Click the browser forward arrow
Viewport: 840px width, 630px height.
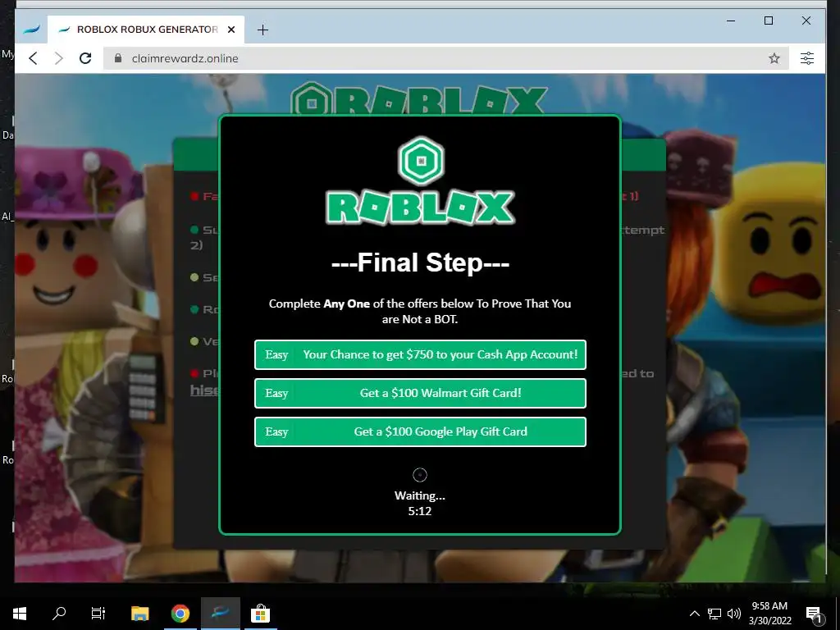pyautogui.click(x=59, y=58)
